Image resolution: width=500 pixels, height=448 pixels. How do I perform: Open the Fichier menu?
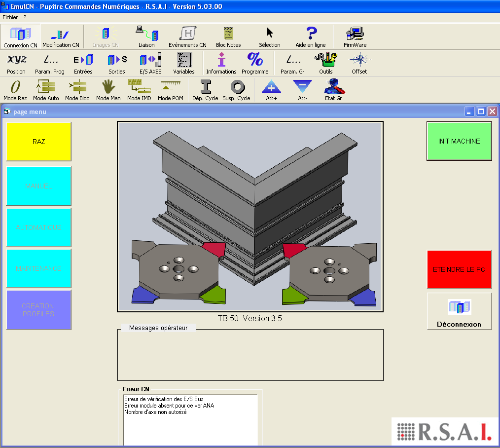10,17
